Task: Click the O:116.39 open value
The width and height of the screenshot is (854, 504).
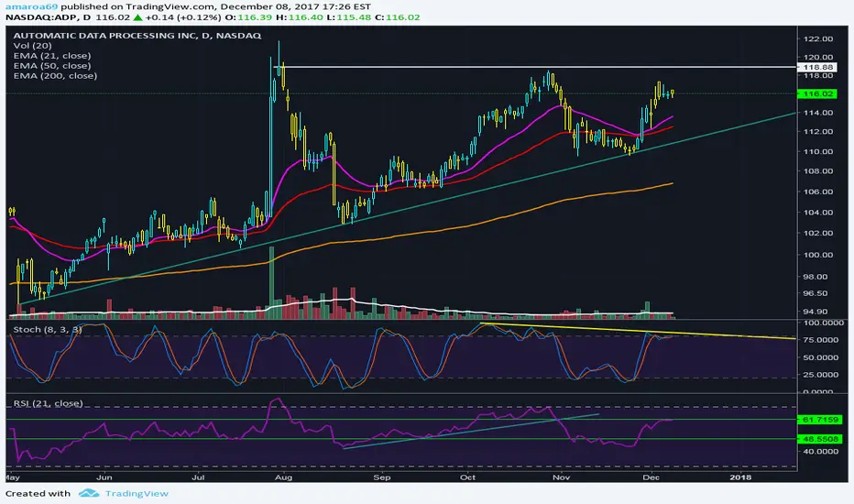Action: (249, 17)
